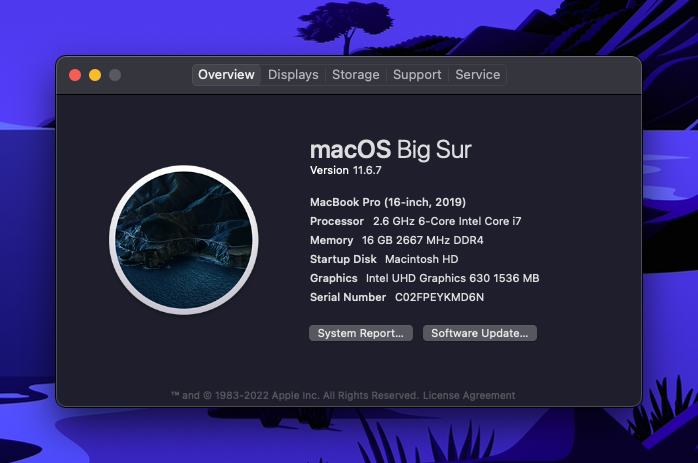Click the Apple copyright notice text
The width and height of the screenshot is (698, 463).
pyautogui.click(x=295, y=395)
